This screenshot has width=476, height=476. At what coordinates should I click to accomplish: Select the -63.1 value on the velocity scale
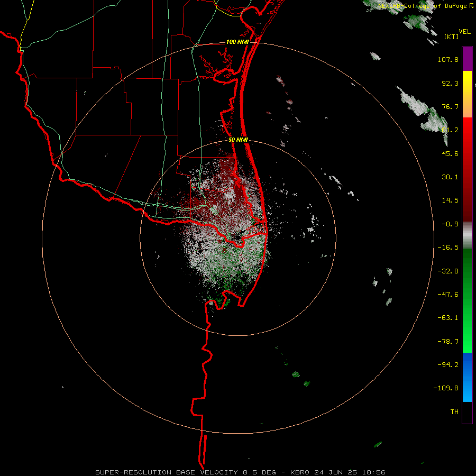coord(448,318)
